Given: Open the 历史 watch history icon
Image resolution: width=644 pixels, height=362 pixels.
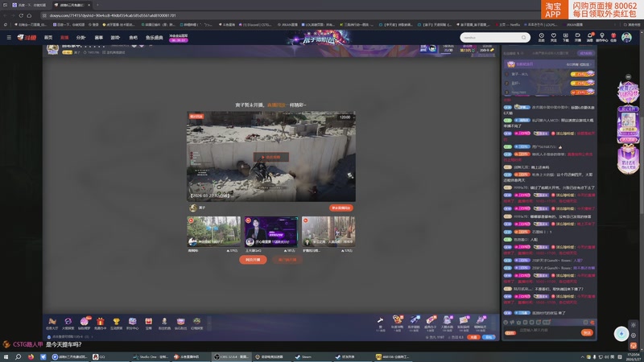Looking at the screenshot, I should [x=541, y=37].
